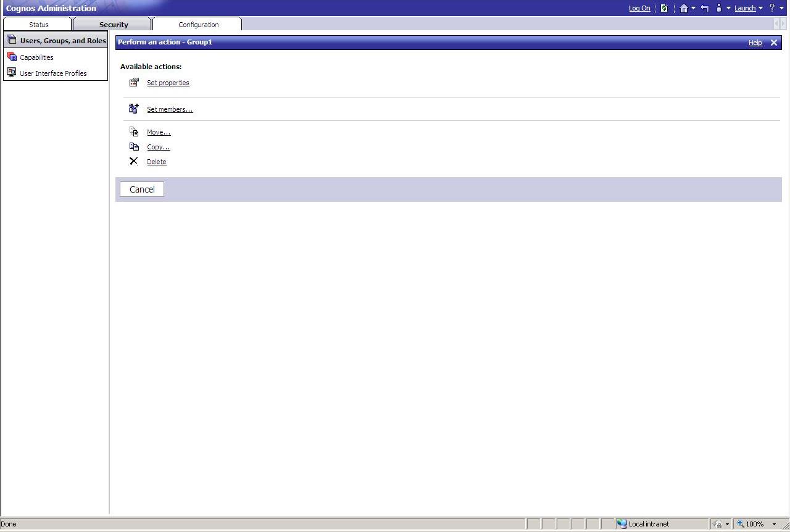Screen dimensions: 790x532
Task: Click the Capabilities icon in the sidebar
Action: pos(12,57)
